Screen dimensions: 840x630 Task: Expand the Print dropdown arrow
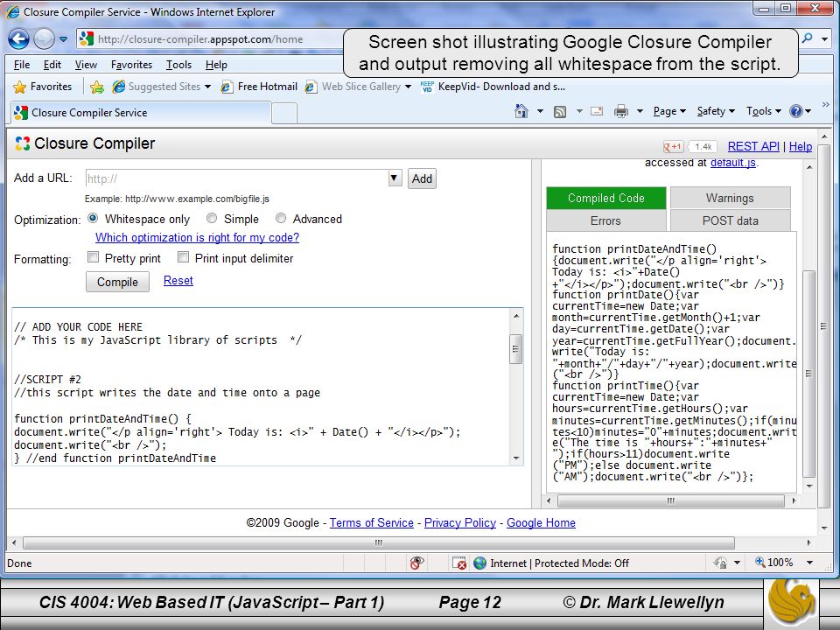pyautogui.click(x=640, y=111)
